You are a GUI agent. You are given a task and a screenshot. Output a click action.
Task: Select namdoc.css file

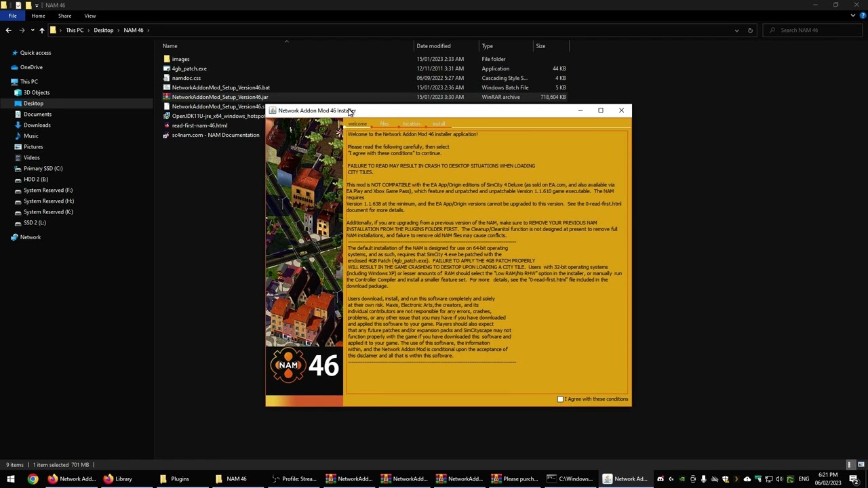[186, 78]
